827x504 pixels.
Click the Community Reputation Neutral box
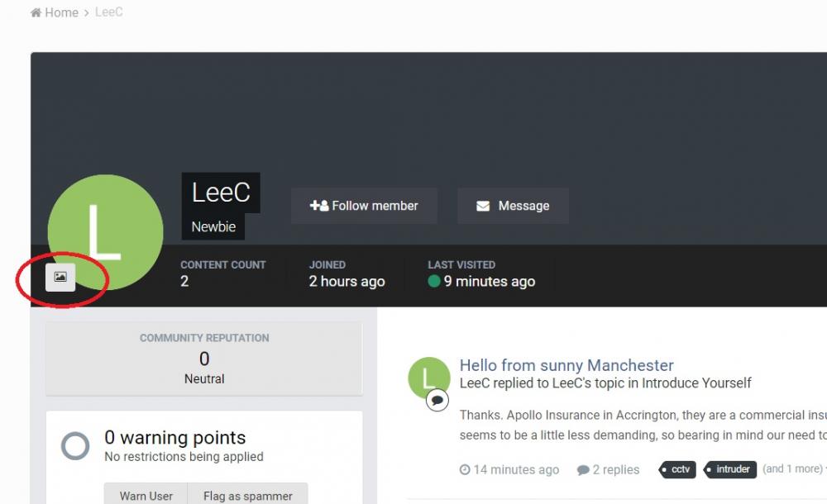tap(204, 359)
